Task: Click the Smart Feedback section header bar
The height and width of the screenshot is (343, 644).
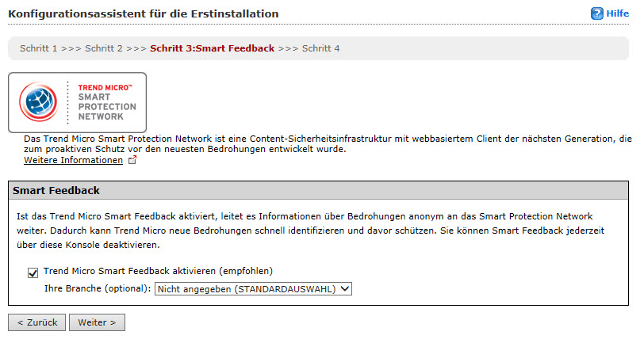Action: [x=321, y=191]
